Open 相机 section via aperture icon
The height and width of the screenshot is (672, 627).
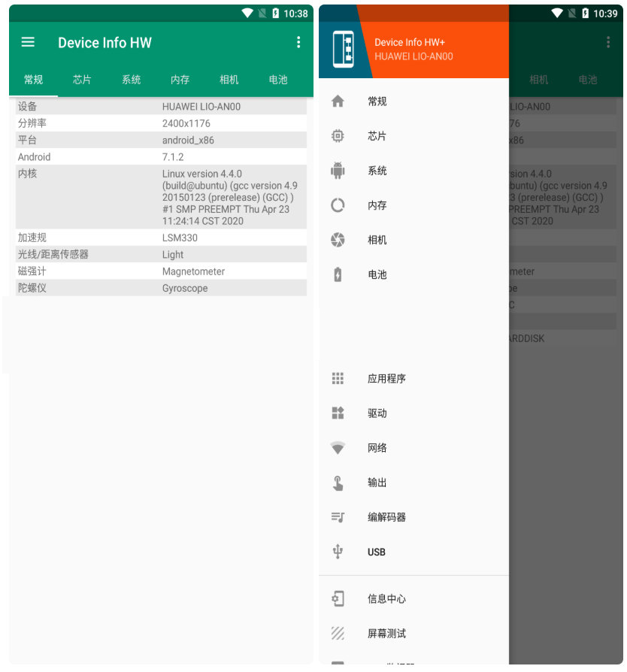pyautogui.click(x=338, y=240)
